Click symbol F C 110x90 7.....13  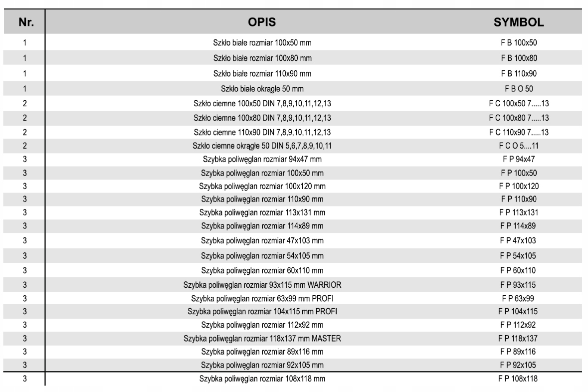coord(519,132)
